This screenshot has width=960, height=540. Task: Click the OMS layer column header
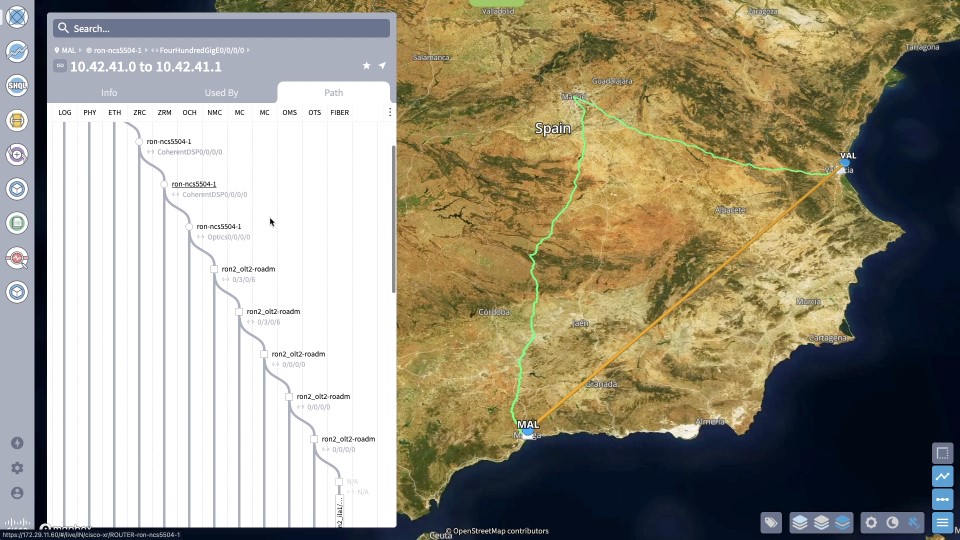pyautogui.click(x=290, y=113)
